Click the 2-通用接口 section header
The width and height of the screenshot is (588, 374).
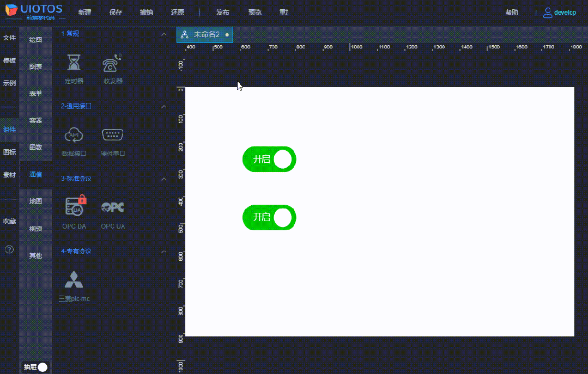pyautogui.click(x=76, y=106)
